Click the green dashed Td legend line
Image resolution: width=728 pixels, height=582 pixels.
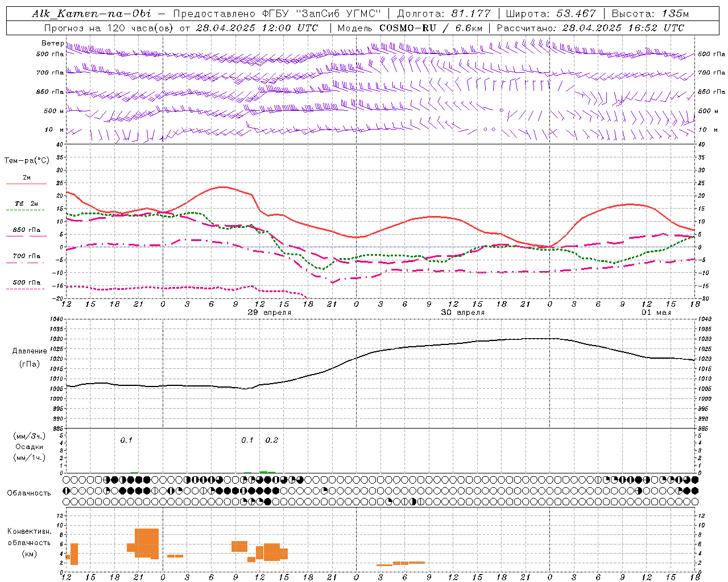click(26, 210)
